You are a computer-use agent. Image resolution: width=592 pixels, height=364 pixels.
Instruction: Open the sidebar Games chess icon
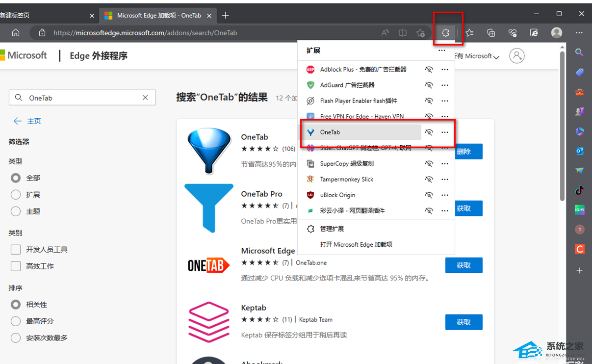tap(579, 112)
